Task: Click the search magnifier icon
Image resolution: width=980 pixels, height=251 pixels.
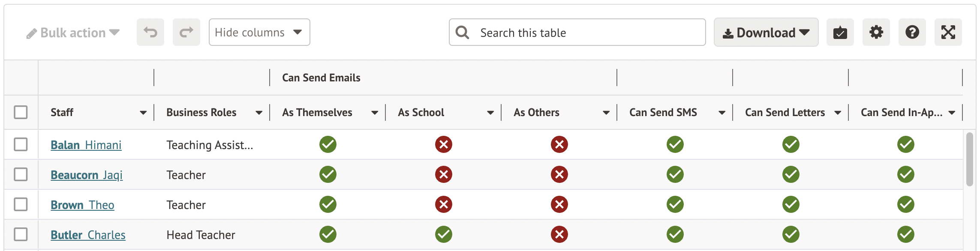Action: point(462,33)
